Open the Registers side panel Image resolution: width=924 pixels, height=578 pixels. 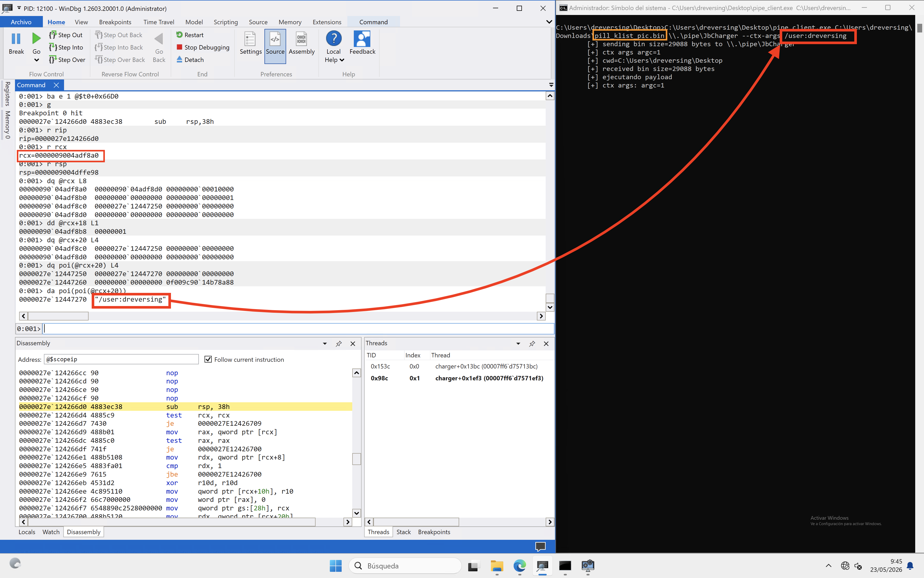[7, 94]
